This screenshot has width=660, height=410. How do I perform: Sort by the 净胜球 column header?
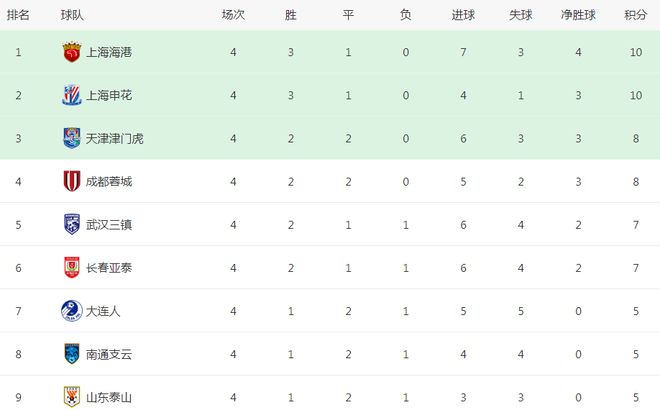(x=578, y=15)
